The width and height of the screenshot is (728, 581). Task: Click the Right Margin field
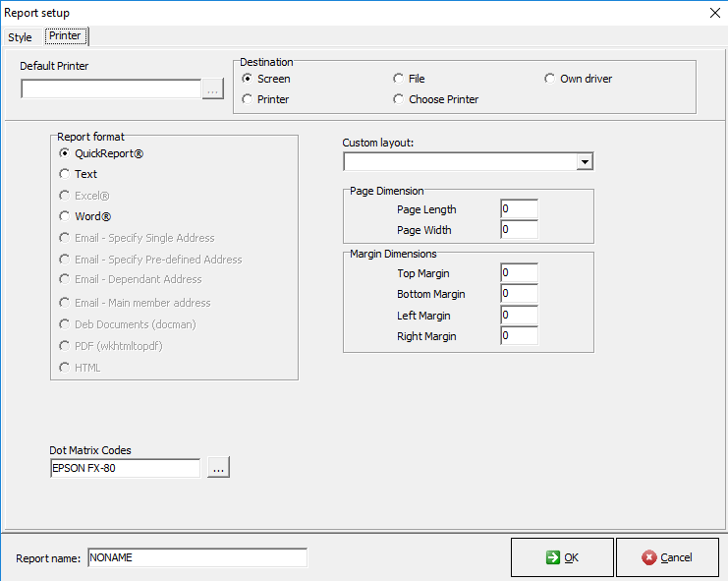click(x=519, y=336)
